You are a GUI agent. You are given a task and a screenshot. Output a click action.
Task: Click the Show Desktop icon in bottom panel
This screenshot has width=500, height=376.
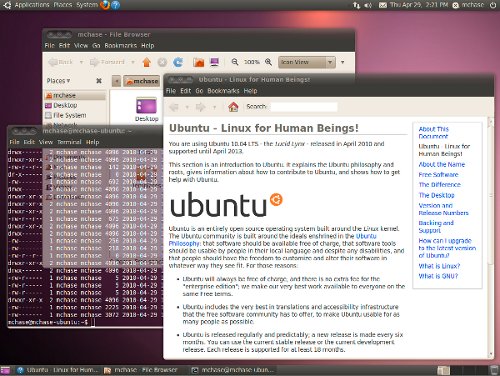[6, 370]
